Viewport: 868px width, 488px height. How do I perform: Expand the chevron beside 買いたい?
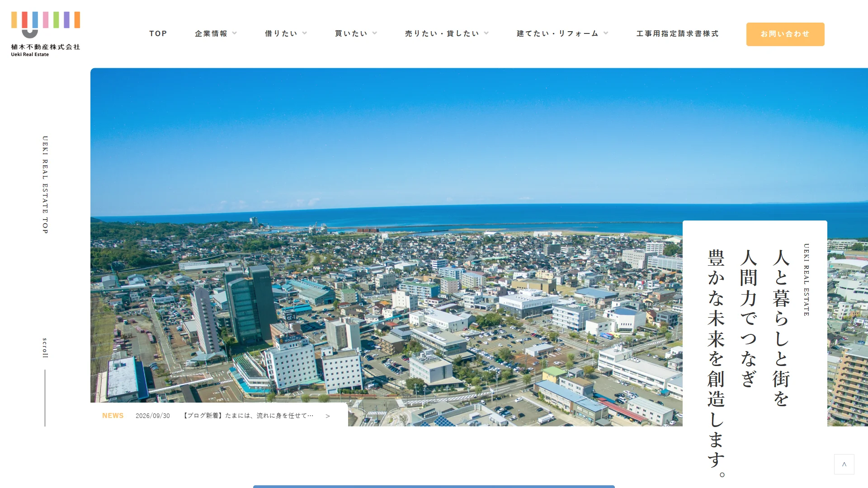(x=375, y=33)
